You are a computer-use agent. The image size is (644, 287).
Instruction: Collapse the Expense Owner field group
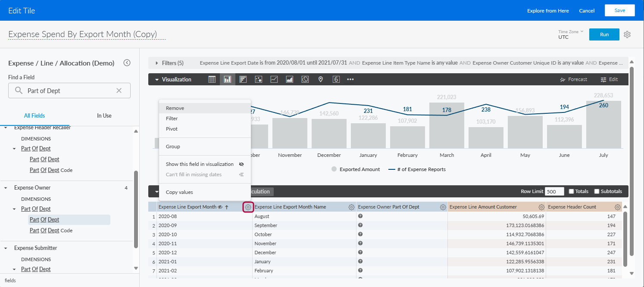(6, 188)
